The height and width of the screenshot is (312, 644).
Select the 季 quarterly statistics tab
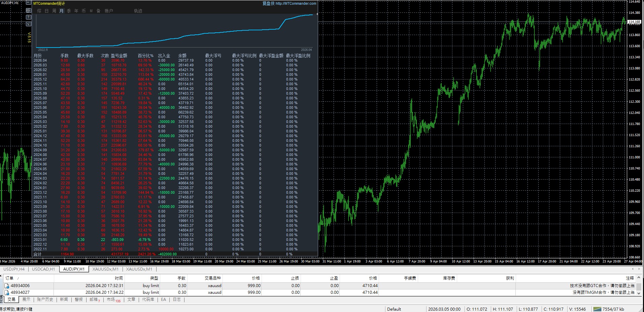point(69,11)
